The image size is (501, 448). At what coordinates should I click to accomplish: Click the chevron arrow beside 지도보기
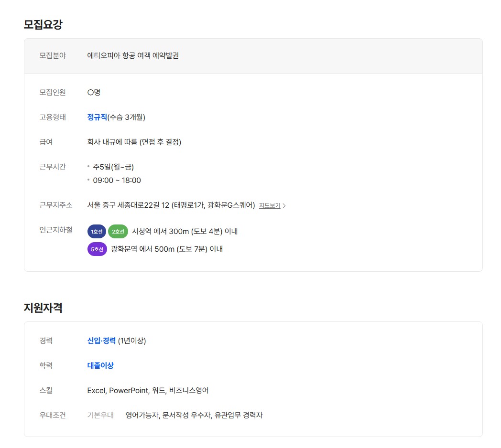tap(284, 206)
